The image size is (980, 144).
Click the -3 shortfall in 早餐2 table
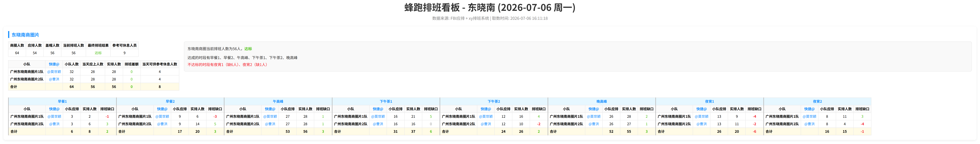(x=215, y=117)
